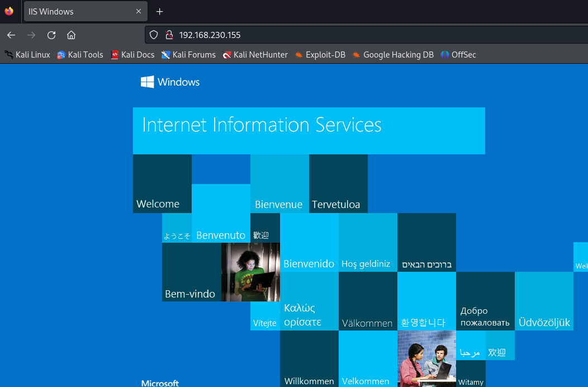Viewport: 588px width, 387px height.
Task: Click the Bienvenido tile
Action: pyautogui.click(x=310, y=243)
